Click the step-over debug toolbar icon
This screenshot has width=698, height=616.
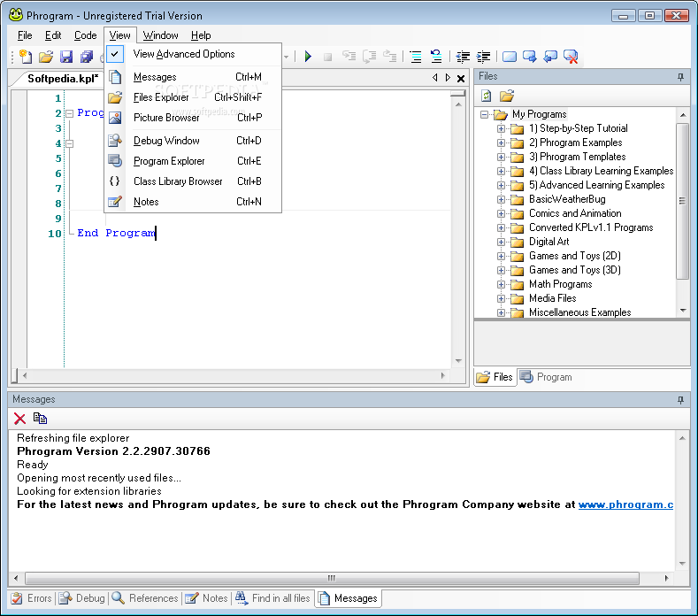pos(370,56)
